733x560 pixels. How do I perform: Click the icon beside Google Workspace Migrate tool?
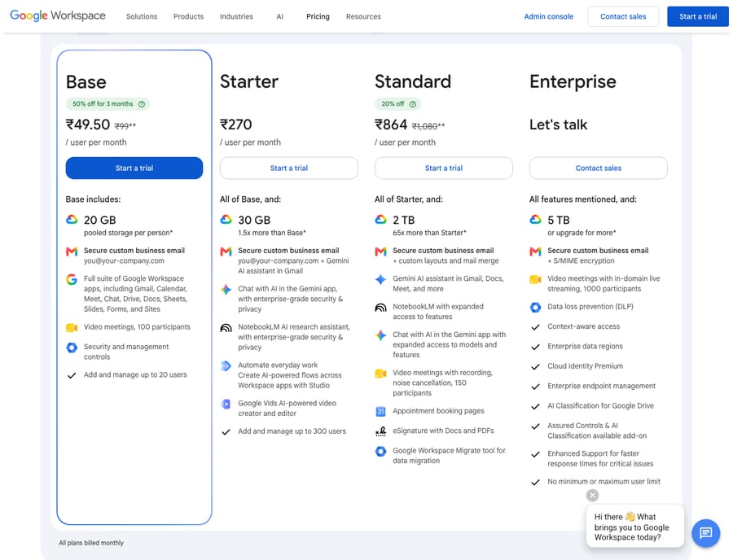click(x=380, y=451)
